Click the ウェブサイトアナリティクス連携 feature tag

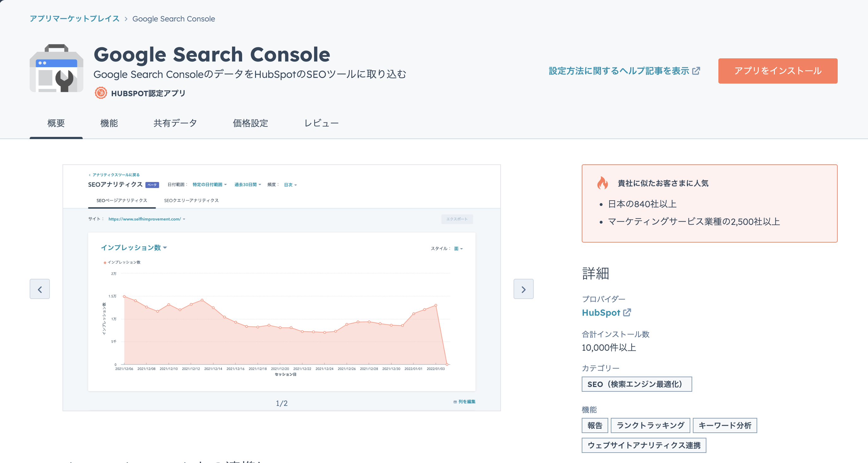click(644, 445)
